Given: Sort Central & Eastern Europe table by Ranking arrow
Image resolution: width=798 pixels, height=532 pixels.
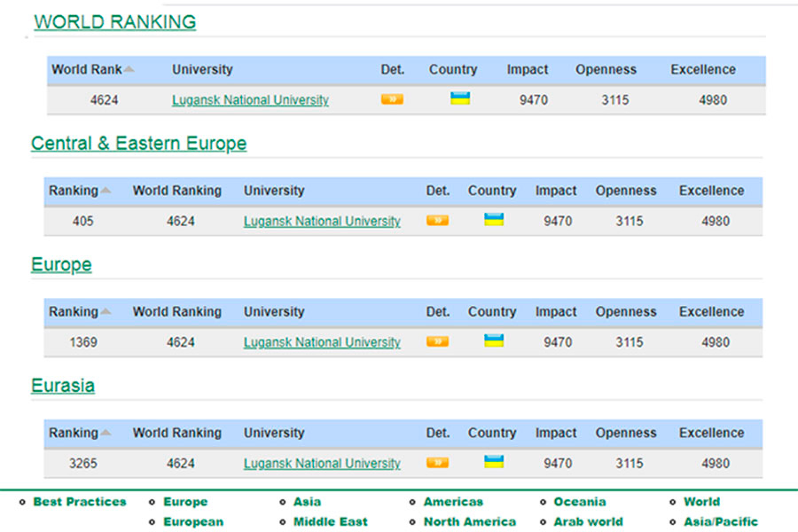Looking at the screenshot, I should pyautogui.click(x=106, y=191).
